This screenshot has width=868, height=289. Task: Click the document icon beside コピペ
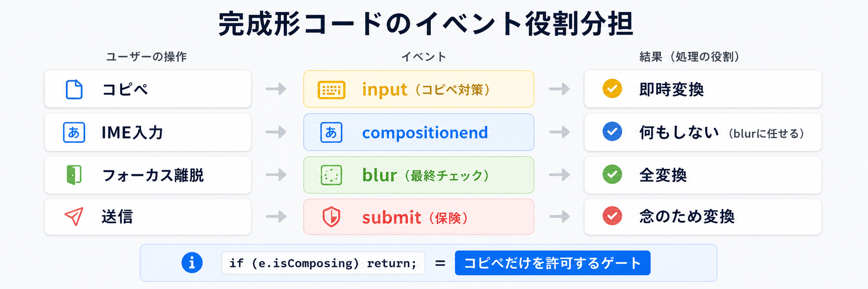coord(74,89)
